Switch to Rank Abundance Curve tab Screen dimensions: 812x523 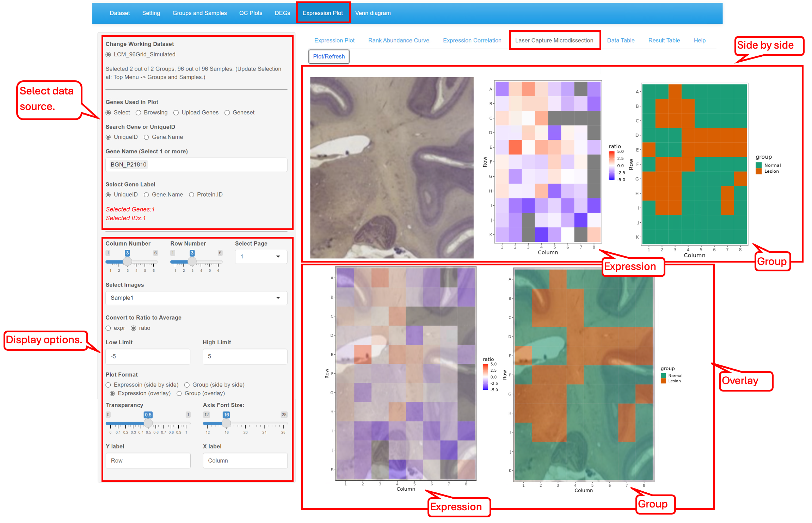click(399, 41)
